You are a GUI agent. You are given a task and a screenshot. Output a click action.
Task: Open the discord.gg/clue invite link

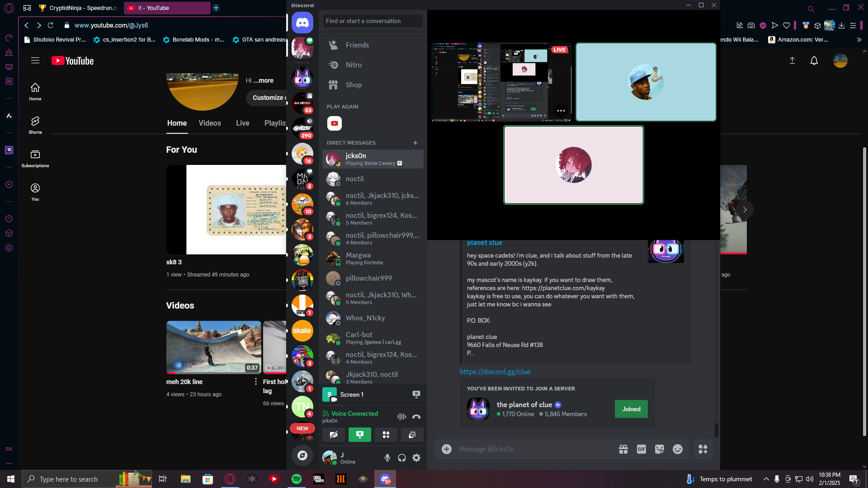coord(495,372)
